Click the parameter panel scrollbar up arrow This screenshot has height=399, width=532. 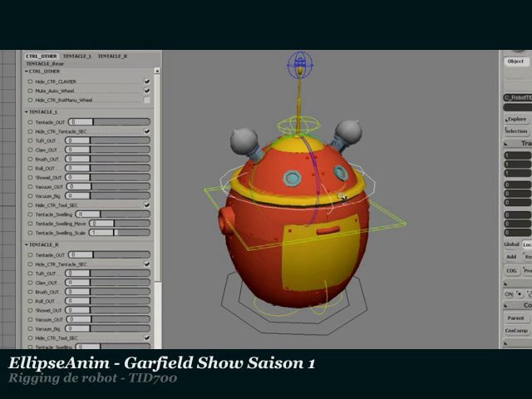[157, 71]
